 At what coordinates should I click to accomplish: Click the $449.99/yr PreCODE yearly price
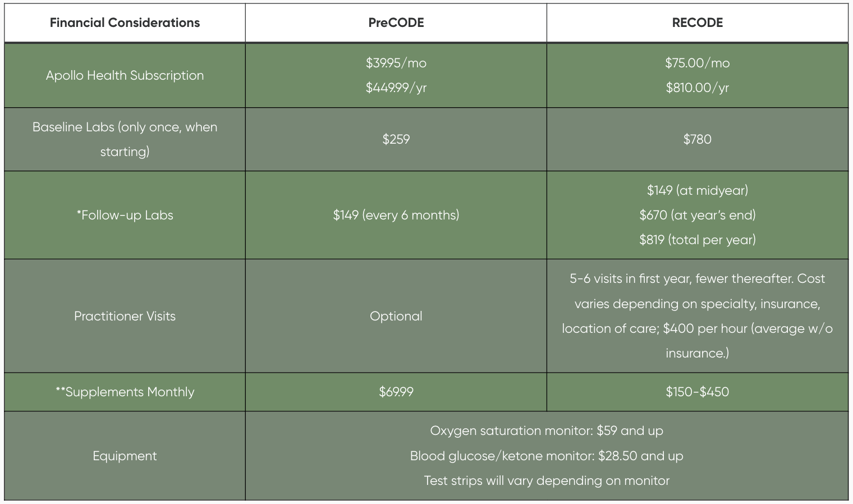(x=396, y=88)
